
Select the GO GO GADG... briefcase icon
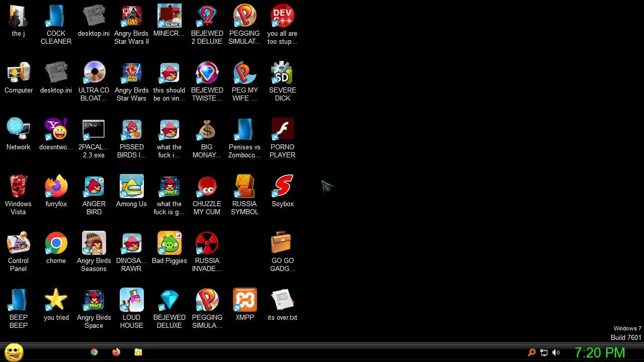[x=282, y=243]
